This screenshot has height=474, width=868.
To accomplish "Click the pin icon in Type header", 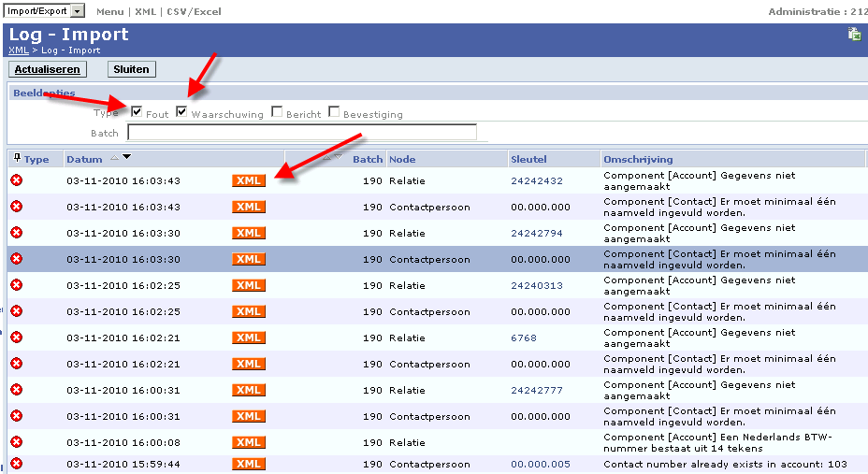I will point(17,158).
